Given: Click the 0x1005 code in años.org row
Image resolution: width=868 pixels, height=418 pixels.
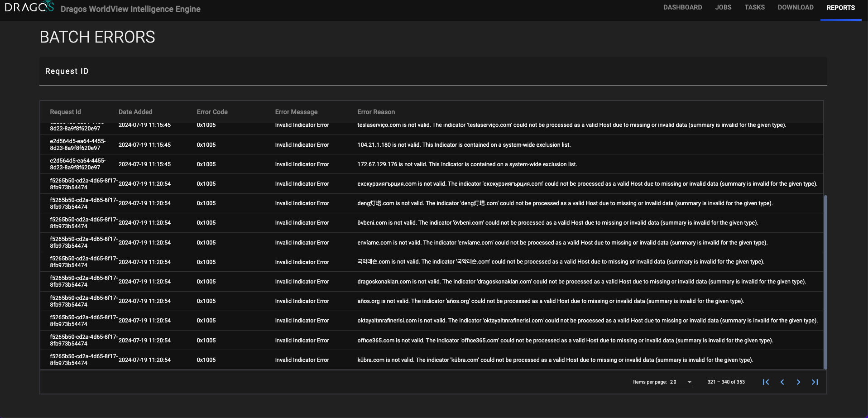Looking at the screenshot, I should (206, 301).
